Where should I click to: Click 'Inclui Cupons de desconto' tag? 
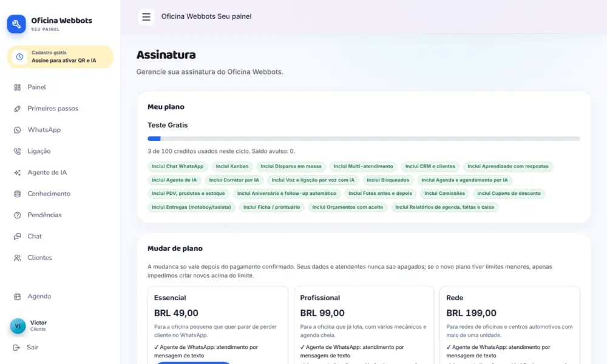(x=509, y=194)
